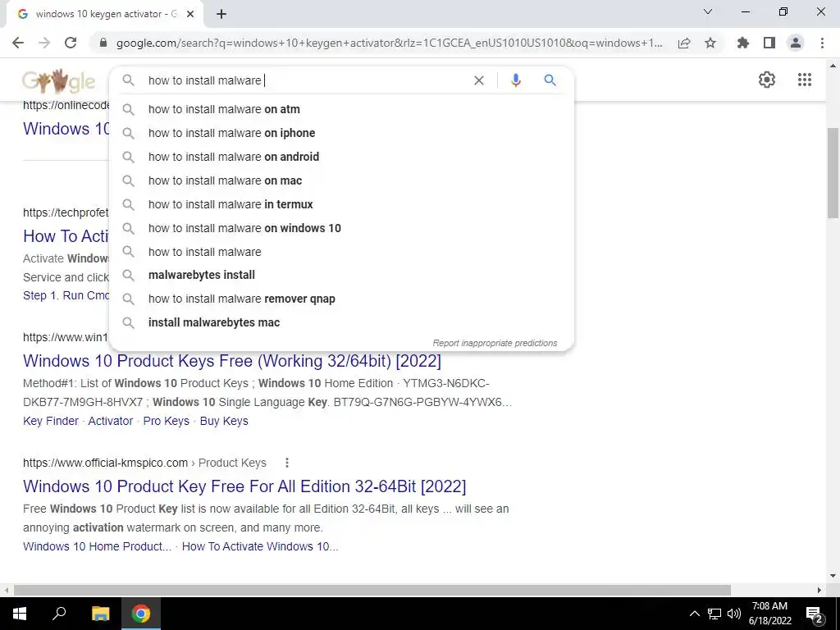Click the official-kmspico.com URL breadcrumb
The image size is (840, 630).
[x=144, y=463]
